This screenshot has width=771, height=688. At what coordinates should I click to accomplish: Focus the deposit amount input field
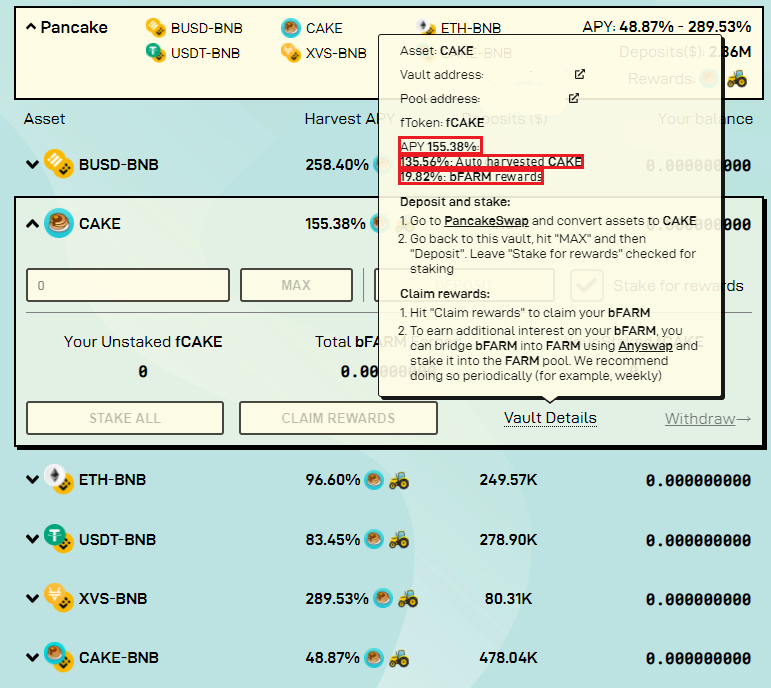[x=128, y=285]
